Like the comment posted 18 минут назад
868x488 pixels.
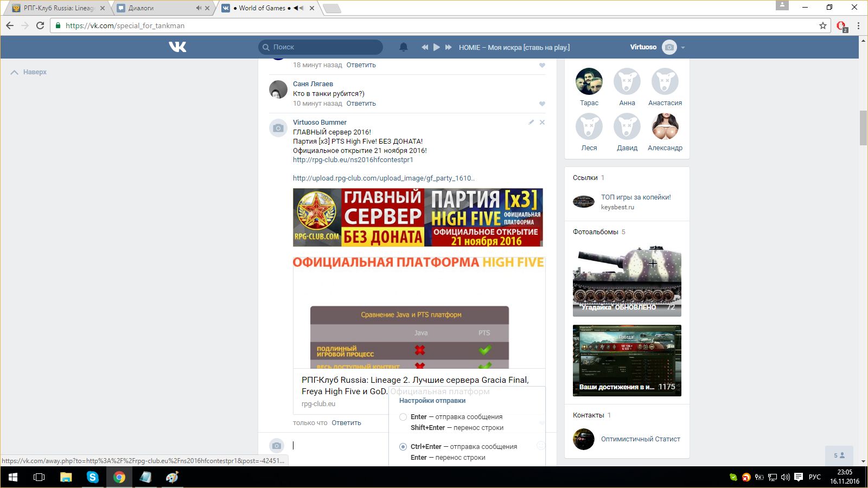pyautogui.click(x=542, y=65)
